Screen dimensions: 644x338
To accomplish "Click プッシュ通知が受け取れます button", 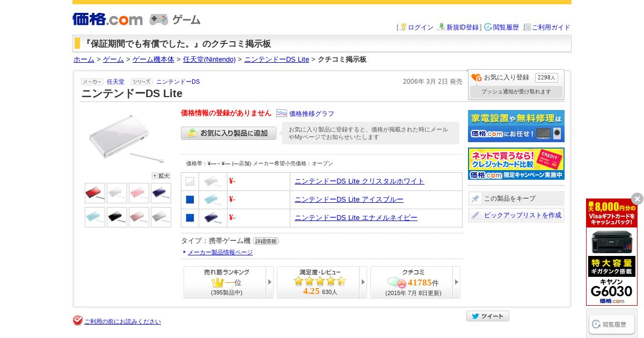I will [x=516, y=92].
